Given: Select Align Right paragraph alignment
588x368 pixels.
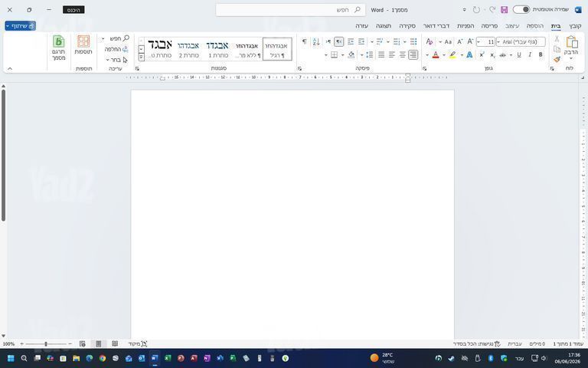Looking at the screenshot, I should [413, 55].
